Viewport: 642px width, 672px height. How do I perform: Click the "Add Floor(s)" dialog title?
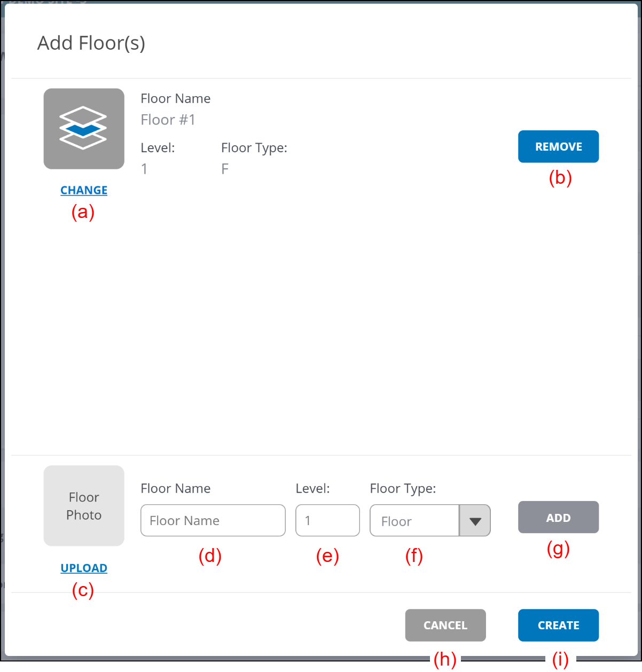91,43
